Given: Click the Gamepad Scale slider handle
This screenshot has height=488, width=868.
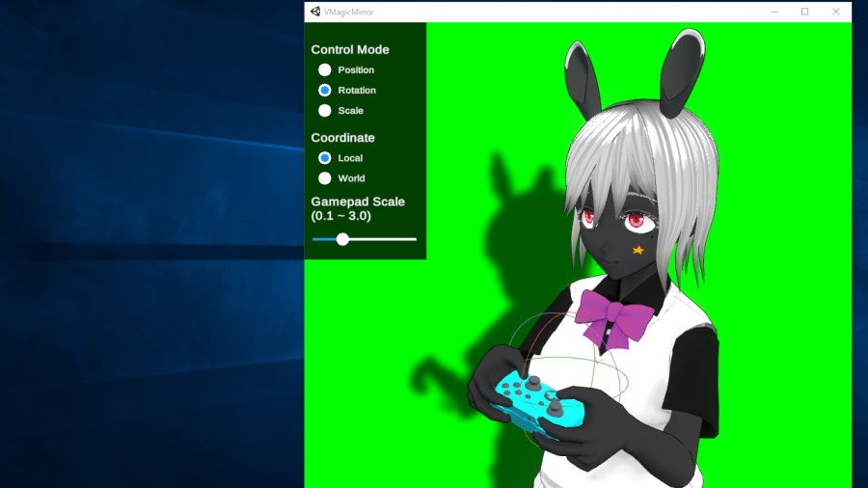Looking at the screenshot, I should tap(342, 239).
